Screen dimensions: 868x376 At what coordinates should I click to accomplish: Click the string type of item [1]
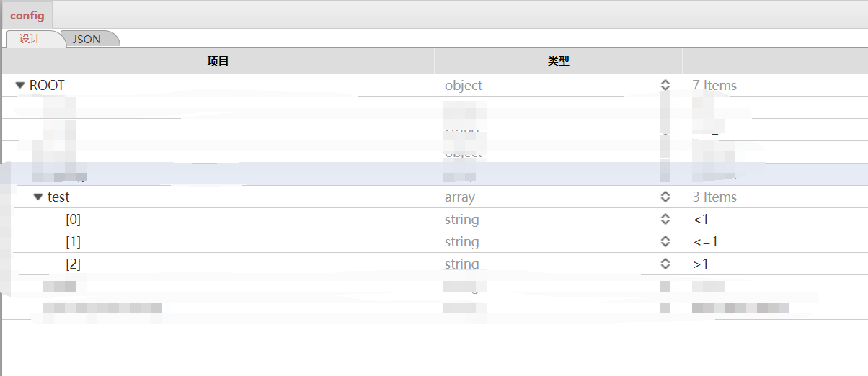(461, 241)
